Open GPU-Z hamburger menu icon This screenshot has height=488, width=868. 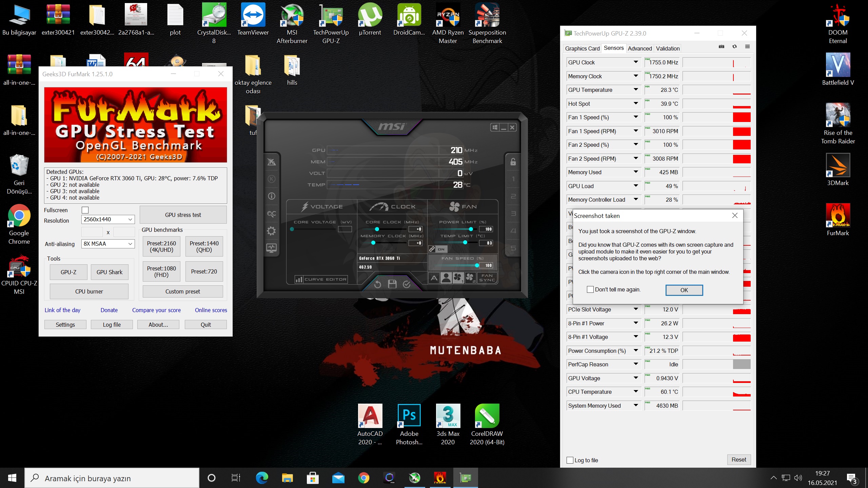[747, 47]
